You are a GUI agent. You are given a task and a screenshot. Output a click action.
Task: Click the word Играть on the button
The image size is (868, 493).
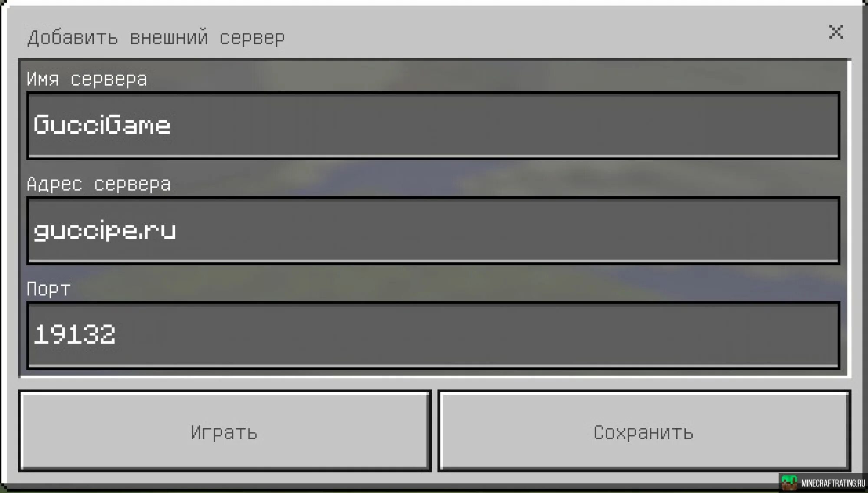click(224, 433)
